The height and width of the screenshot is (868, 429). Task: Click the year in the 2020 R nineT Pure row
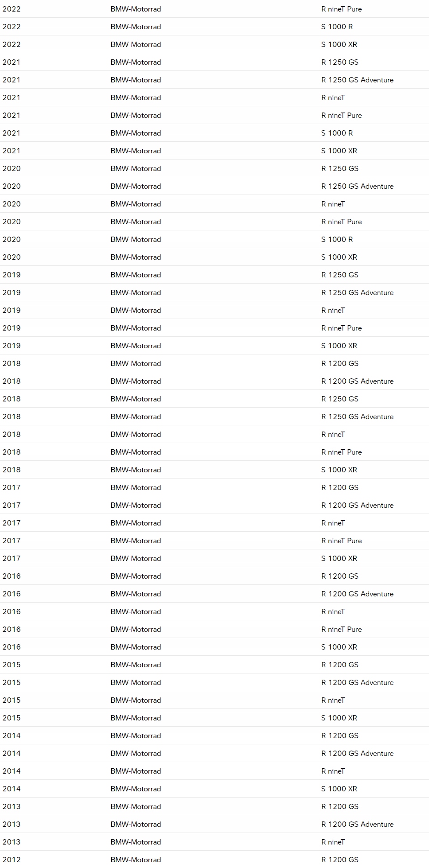pyautogui.click(x=12, y=222)
